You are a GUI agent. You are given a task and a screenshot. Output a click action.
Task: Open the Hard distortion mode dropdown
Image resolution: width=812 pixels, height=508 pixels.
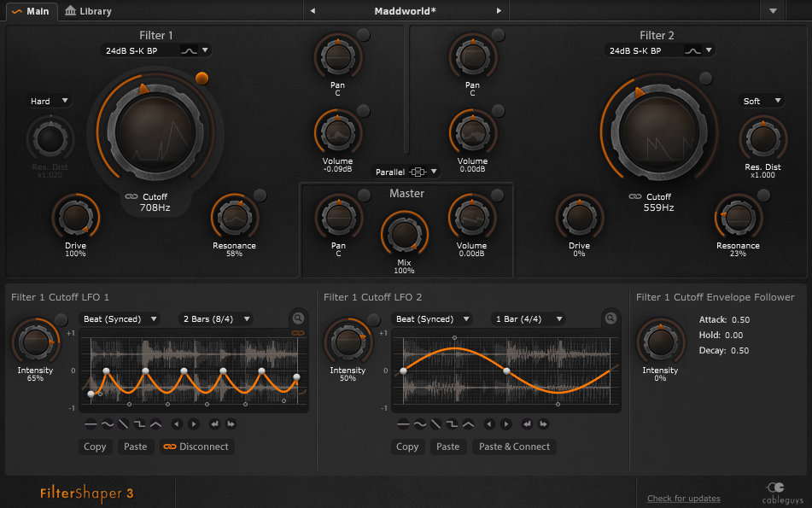(x=50, y=101)
